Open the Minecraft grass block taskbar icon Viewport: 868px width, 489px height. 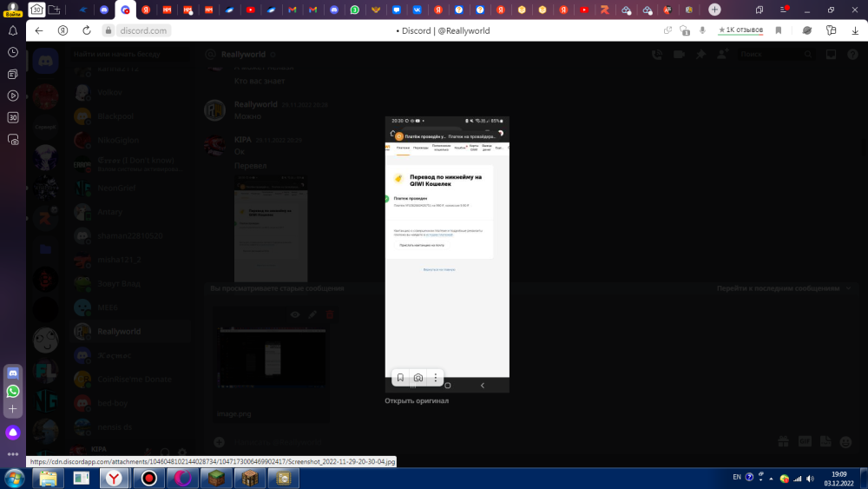coord(216,479)
